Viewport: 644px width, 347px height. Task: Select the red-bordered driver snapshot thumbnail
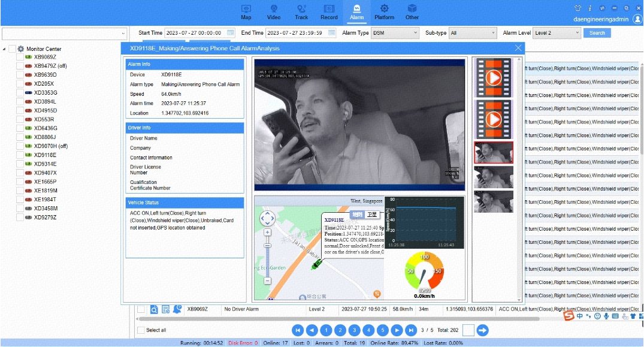point(493,152)
